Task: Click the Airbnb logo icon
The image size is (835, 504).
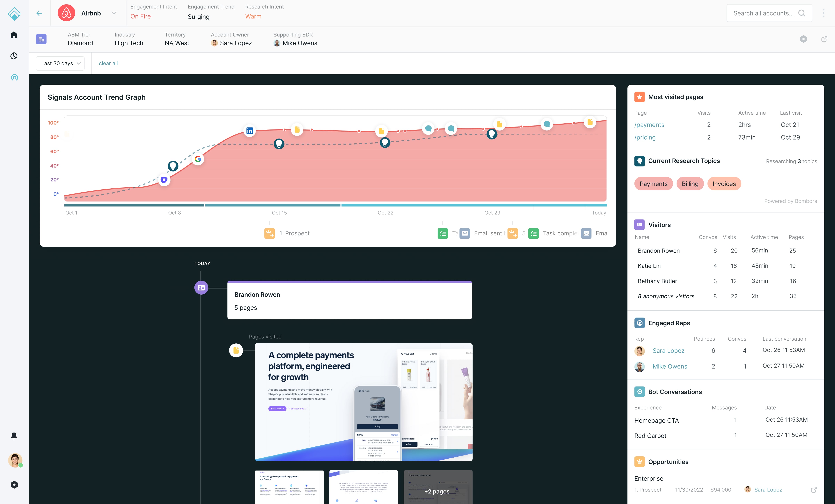Action: tap(66, 13)
